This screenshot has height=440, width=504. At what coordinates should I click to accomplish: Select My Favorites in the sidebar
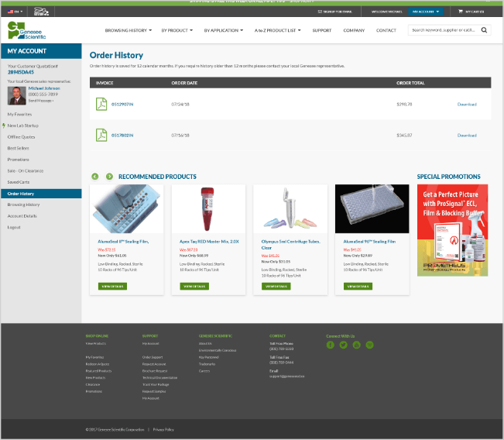coord(19,114)
